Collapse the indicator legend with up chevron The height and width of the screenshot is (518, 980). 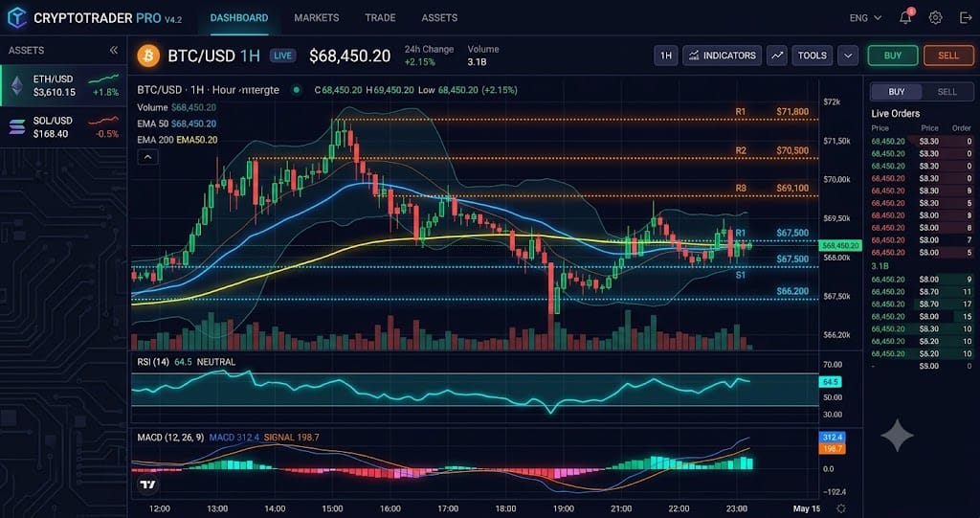(147, 157)
